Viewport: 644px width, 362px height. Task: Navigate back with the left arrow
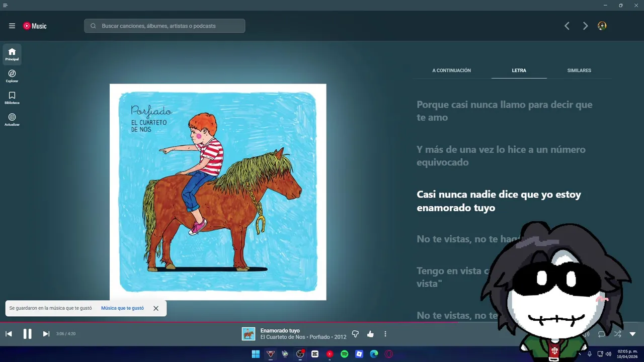pos(567,26)
